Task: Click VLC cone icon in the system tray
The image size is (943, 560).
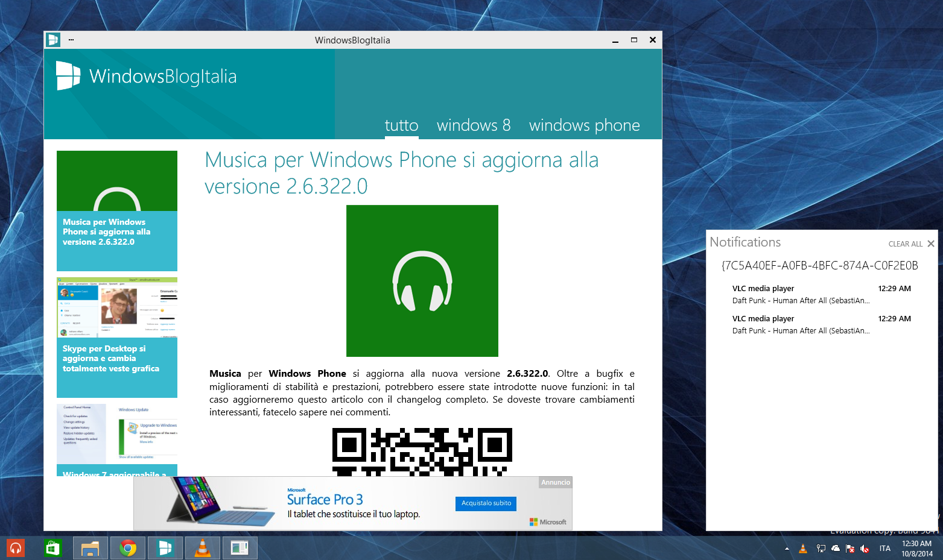Action: [x=803, y=549]
